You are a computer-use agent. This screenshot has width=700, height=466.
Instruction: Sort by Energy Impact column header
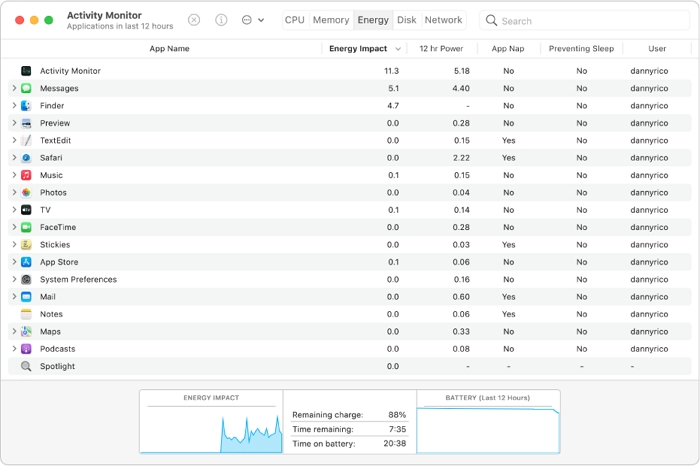click(x=364, y=49)
